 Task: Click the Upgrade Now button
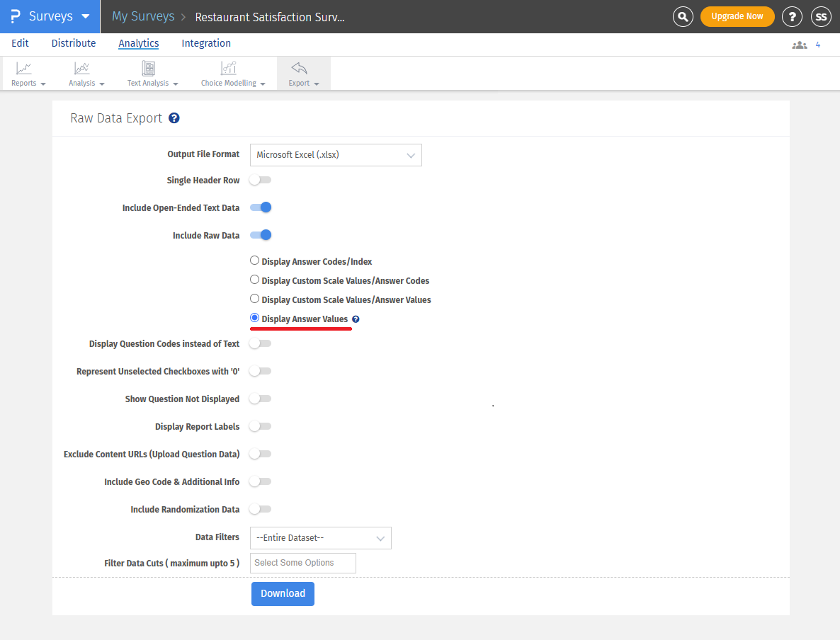pos(737,16)
